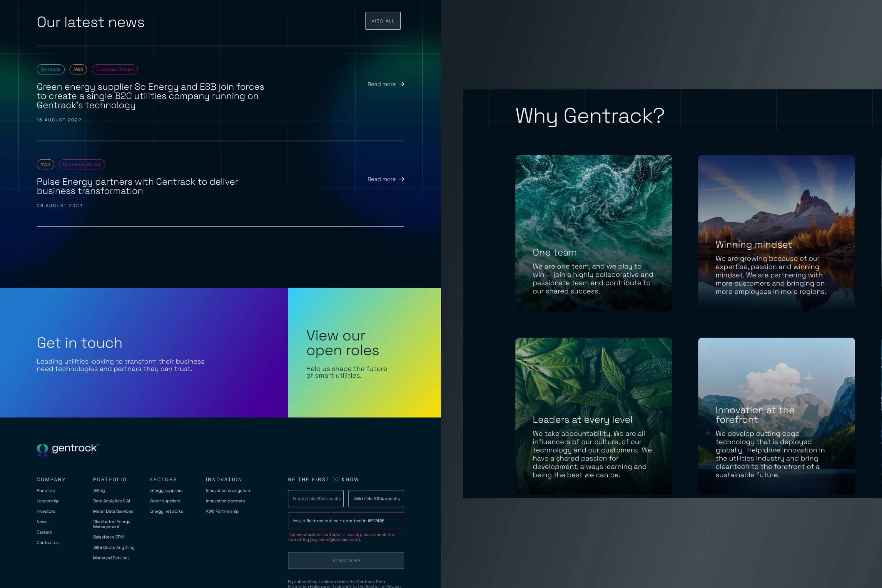Screen dimensions: 882x588
Task: Click Read more for the So Energy article
Action: (x=385, y=84)
